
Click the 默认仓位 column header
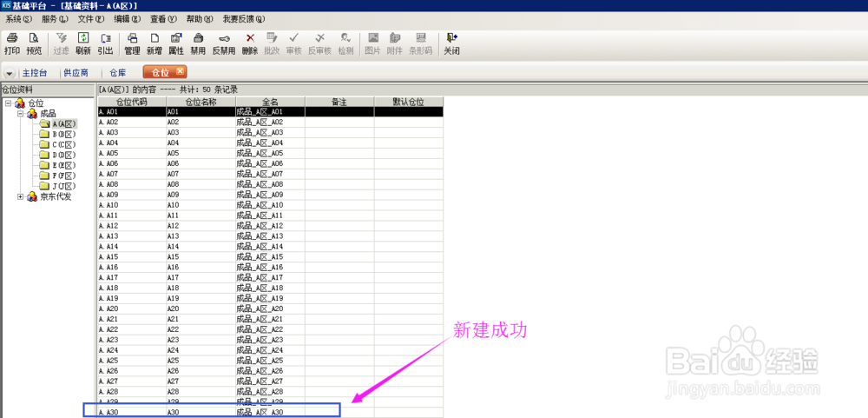click(x=409, y=102)
